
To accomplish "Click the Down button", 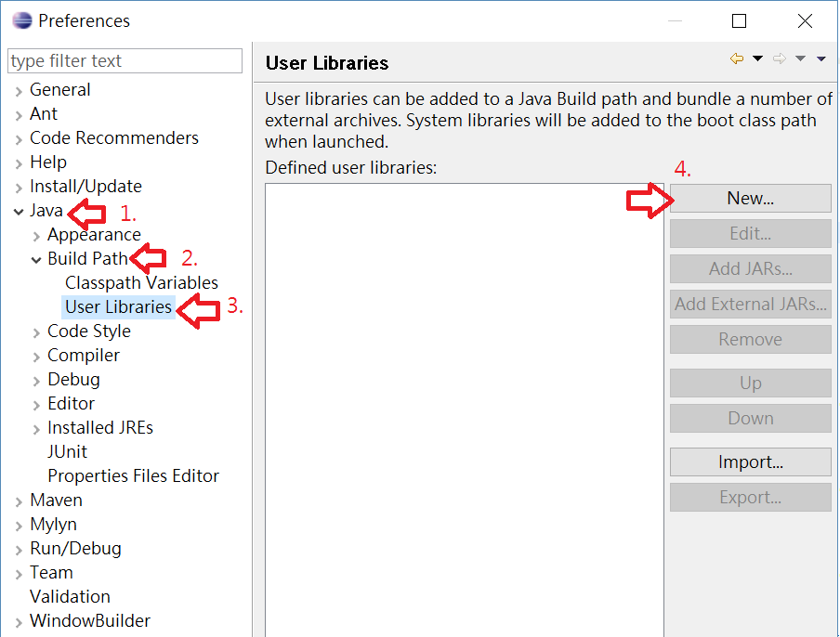I will tap(751, 418).
